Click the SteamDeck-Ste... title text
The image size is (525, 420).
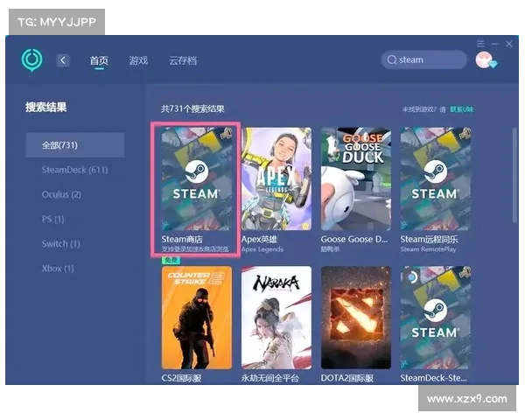(434, 379)
